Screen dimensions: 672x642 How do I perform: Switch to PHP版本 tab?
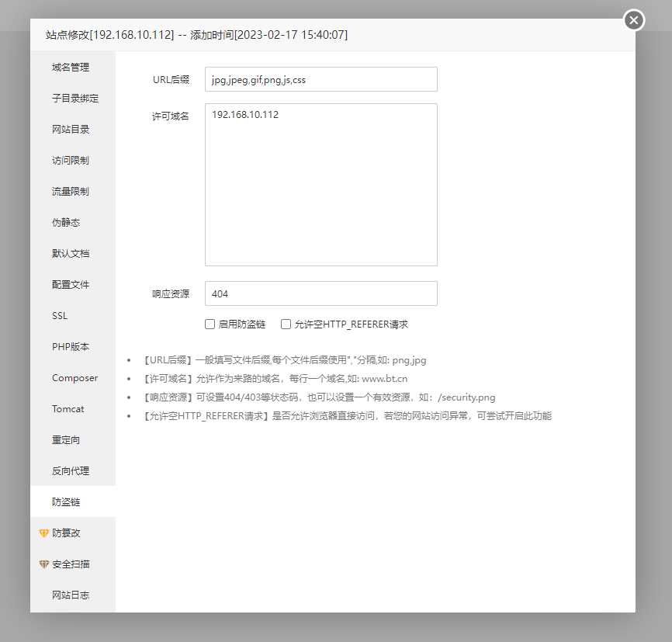71,347
